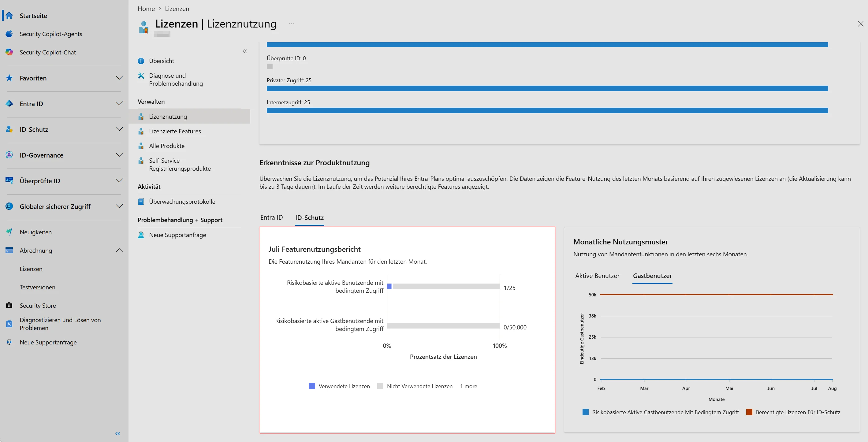
Task: Toggle Berechtigte Lizenzen Für ID-Schutz legend
Action: tap(793, 412)
